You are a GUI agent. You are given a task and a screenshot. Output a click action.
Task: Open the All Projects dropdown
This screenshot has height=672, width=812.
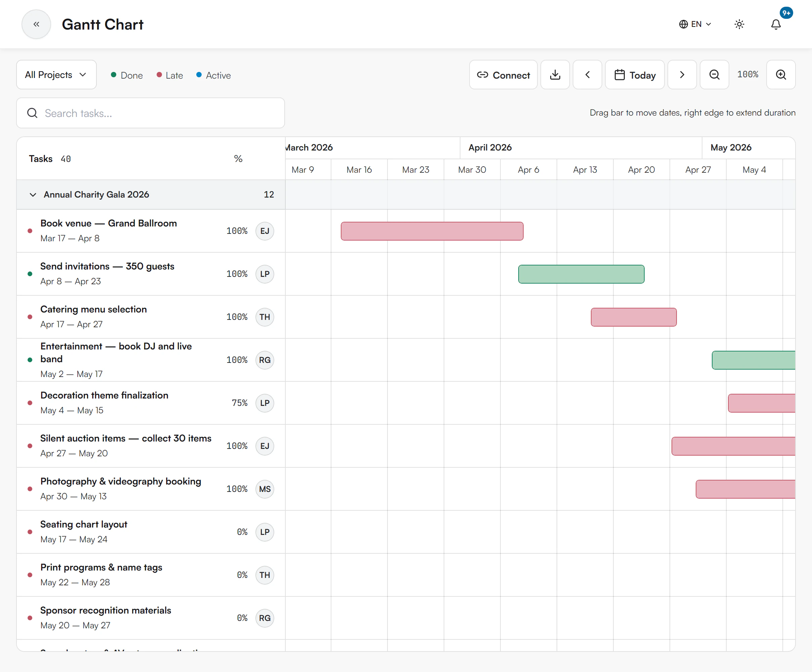(56, 75)
